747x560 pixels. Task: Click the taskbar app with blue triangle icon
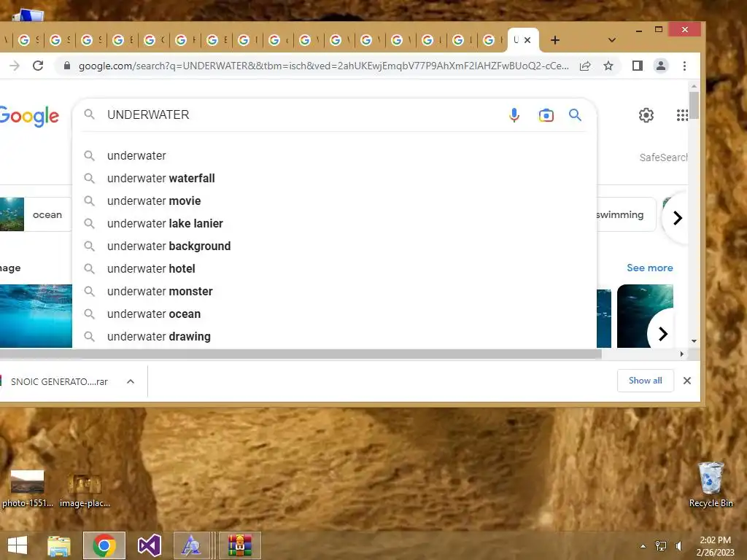click(191, 545)
